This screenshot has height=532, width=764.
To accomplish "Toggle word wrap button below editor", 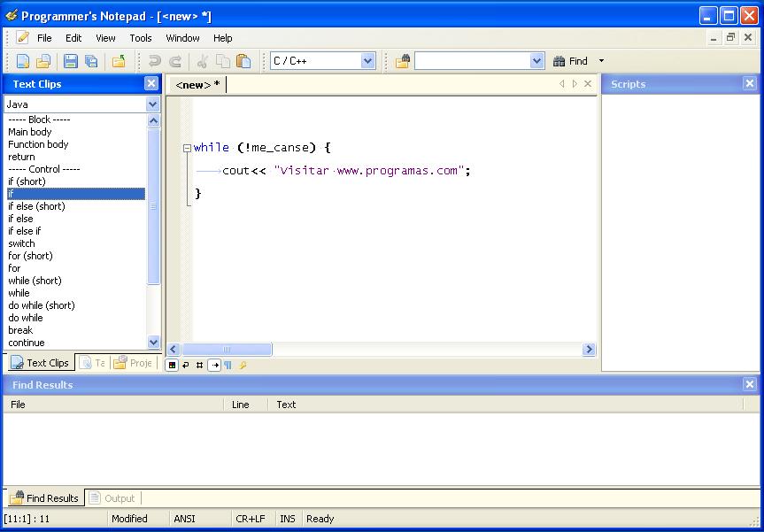I will click(x=186, y=365).
